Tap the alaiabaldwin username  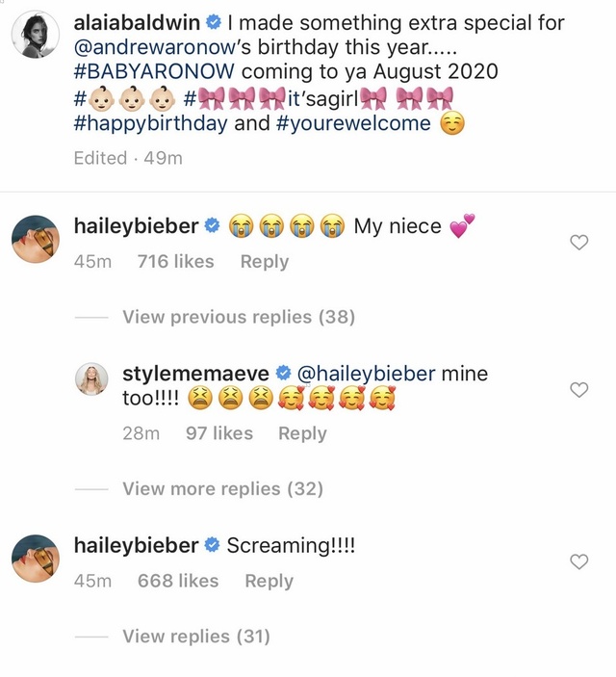click(138, 21)
